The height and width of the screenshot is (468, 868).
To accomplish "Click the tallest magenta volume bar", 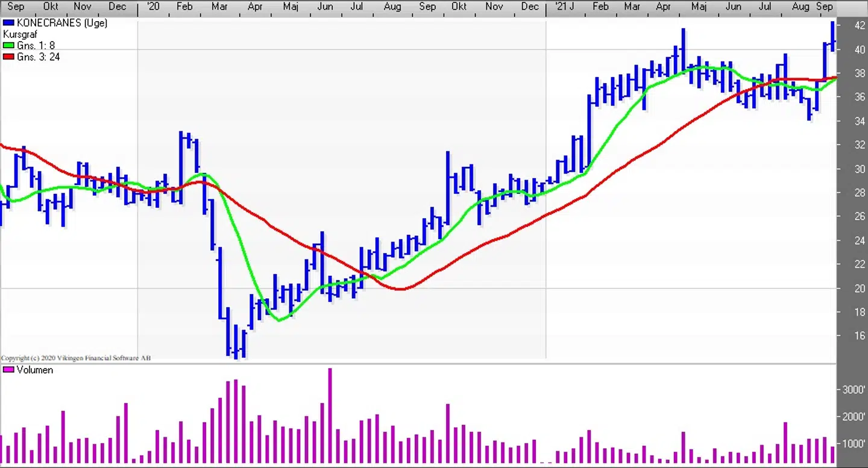I will (x=330, y=416).
